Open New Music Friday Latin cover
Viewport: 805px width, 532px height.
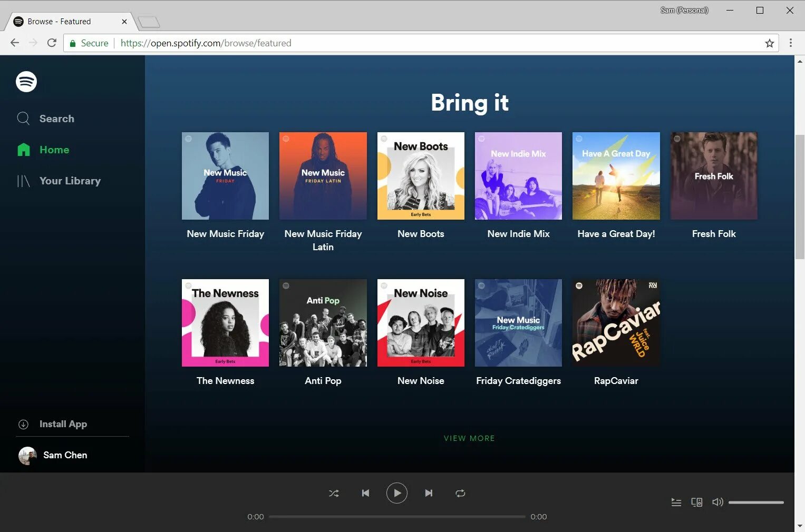tap(323, 176)
